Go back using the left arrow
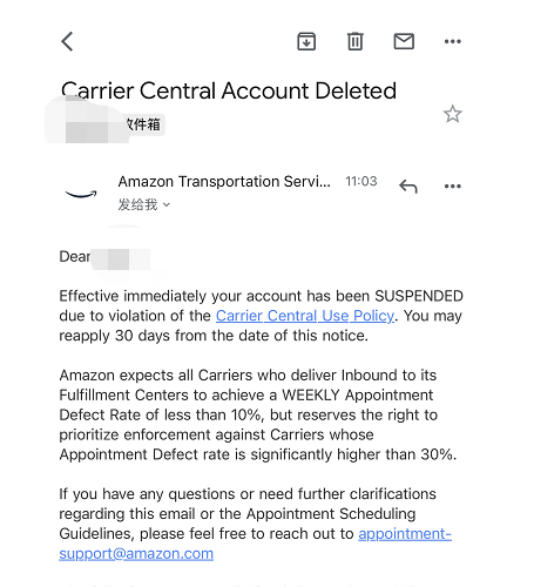 (x=67, y=41)
